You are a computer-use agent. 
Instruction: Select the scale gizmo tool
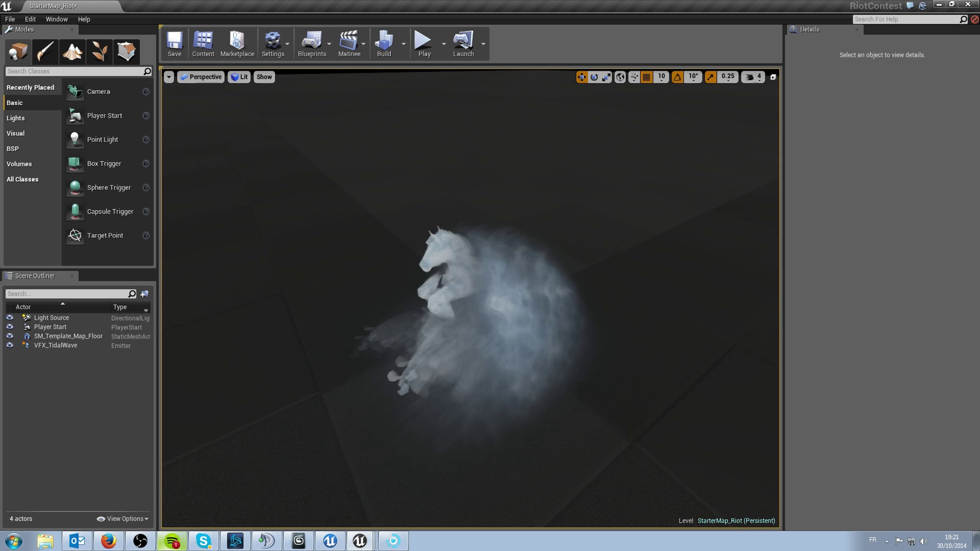(606, 77)
